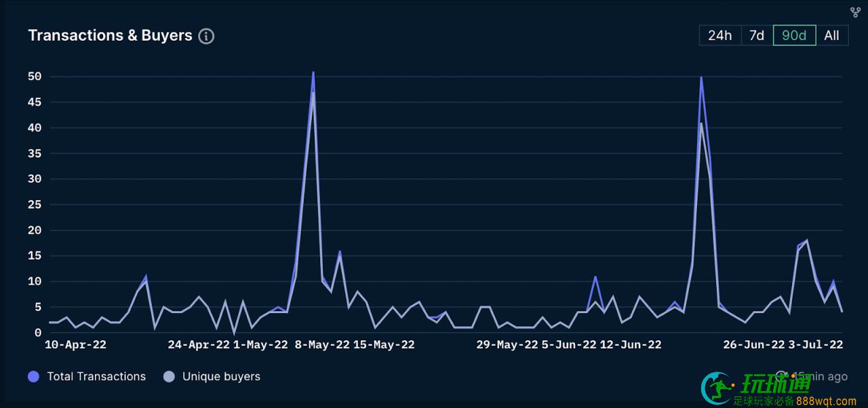868x408 pixels.
Task: Click the 12-Jun-22 axis label
Action: [631, 344]
